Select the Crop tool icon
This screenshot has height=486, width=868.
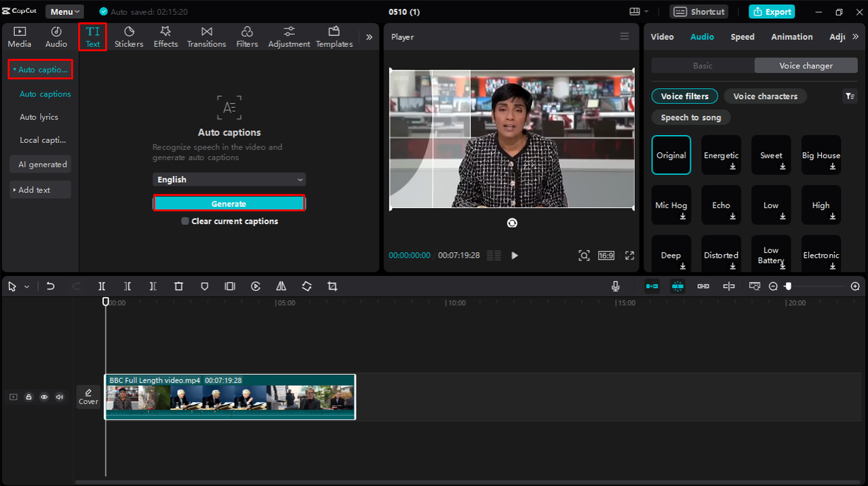click(x=332, y=287)
